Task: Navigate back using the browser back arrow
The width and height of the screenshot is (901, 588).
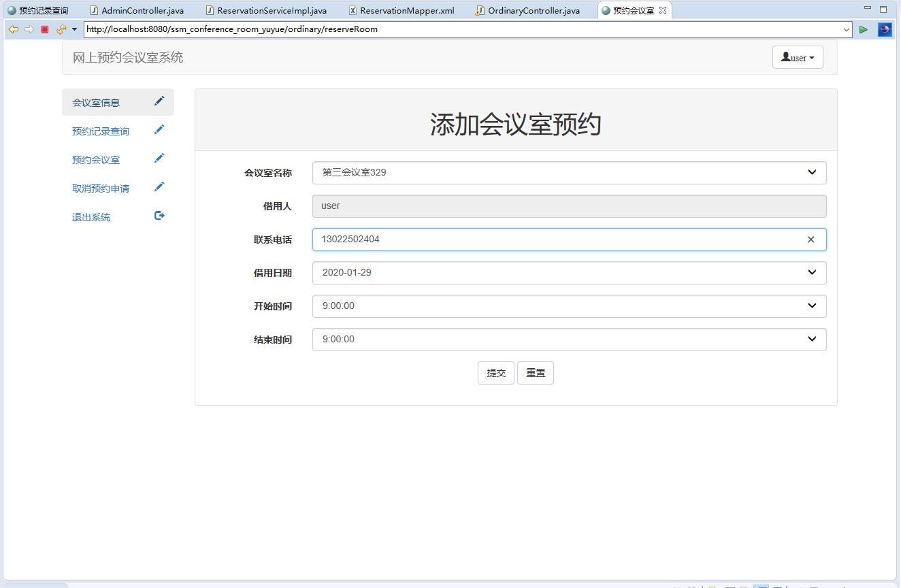Action: pyautogui.click(x=13, y=29)
